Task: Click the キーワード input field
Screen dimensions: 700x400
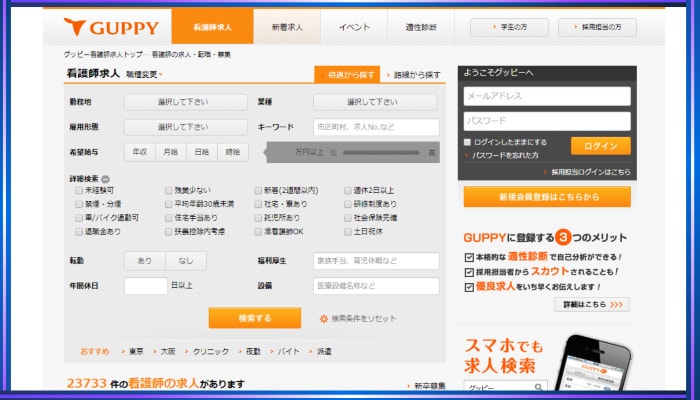Action: click(x=376, y=127)
